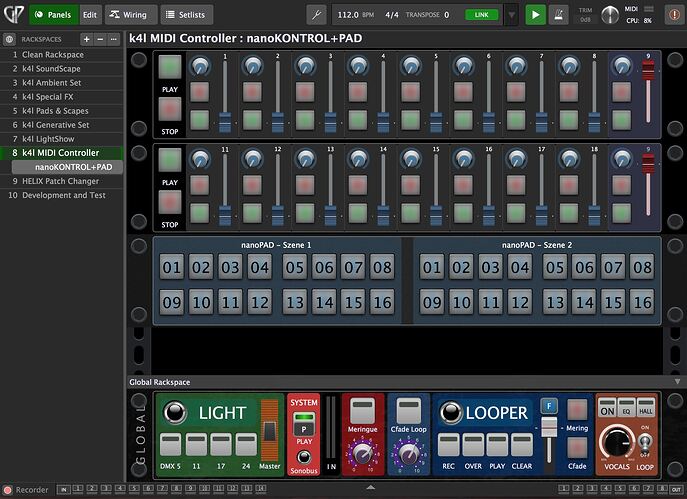
Task: Add a new rackspace with plus button
Action: coord(86,39)
